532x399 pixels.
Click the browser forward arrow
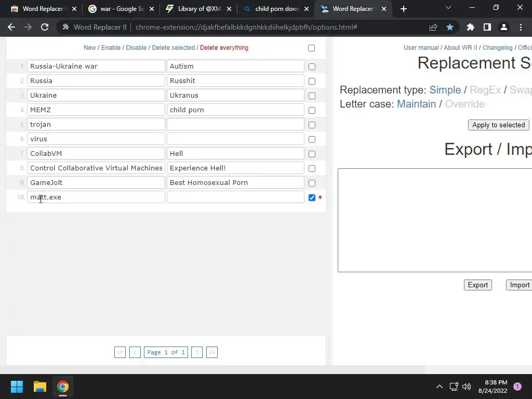[x=28, y=27]
